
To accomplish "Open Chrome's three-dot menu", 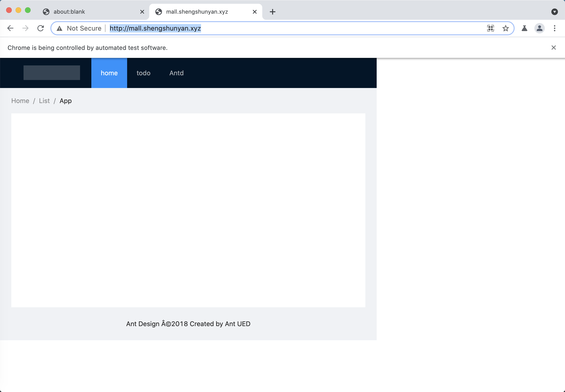I will click(554, 28).
